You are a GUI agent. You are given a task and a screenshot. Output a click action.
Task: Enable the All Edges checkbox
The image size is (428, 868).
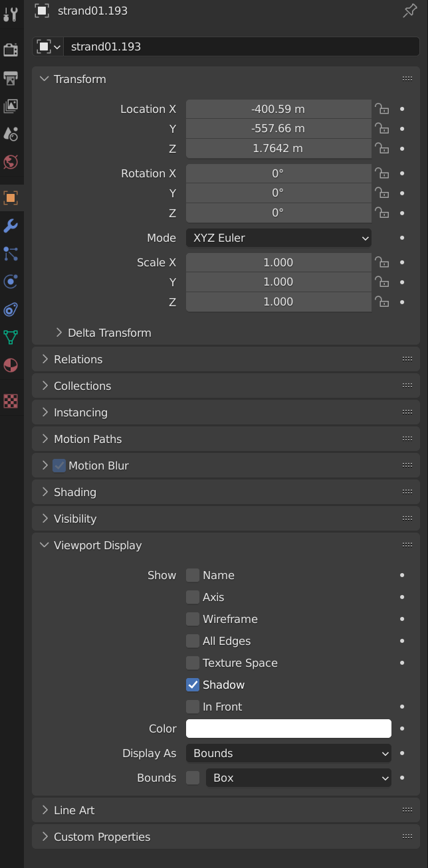pos(193,641)
